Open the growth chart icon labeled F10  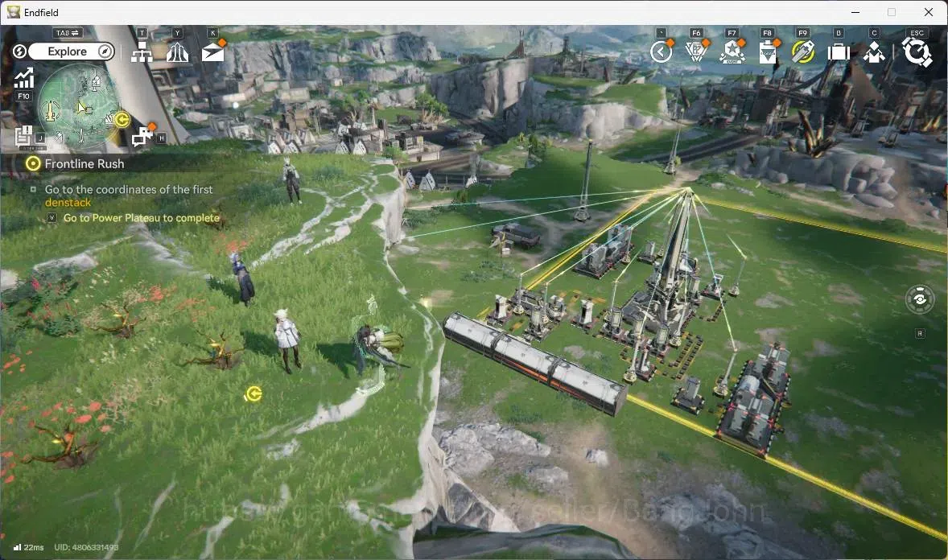[x=23, y=79]
